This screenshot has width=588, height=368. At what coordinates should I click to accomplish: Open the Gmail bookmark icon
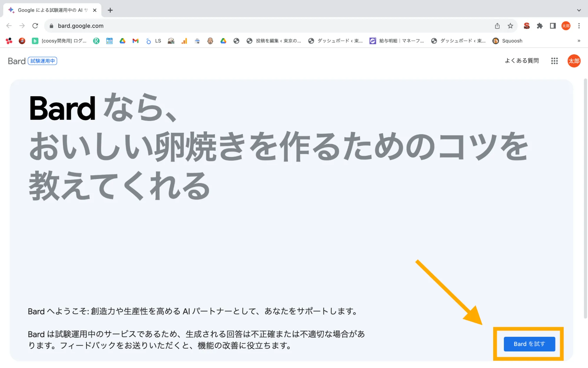point(136,41)
